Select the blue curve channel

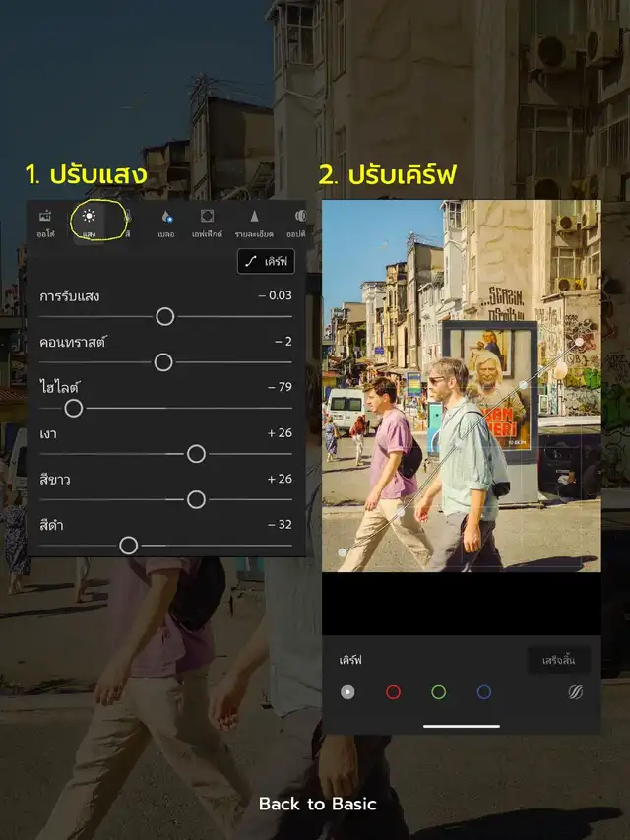[x=484, y=692]
